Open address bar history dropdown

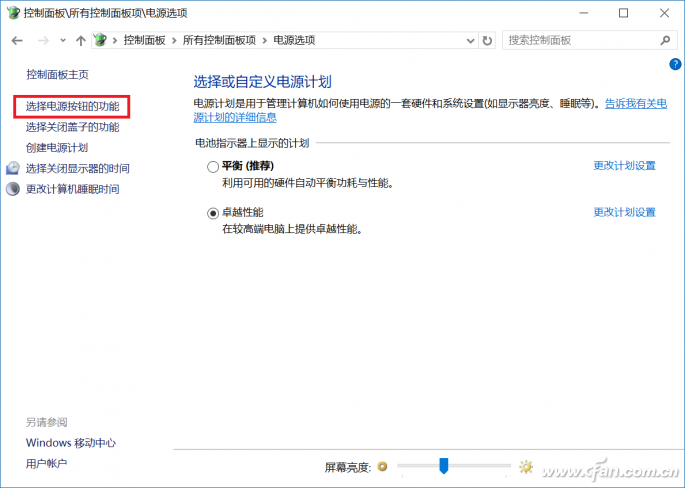(471, 41)
